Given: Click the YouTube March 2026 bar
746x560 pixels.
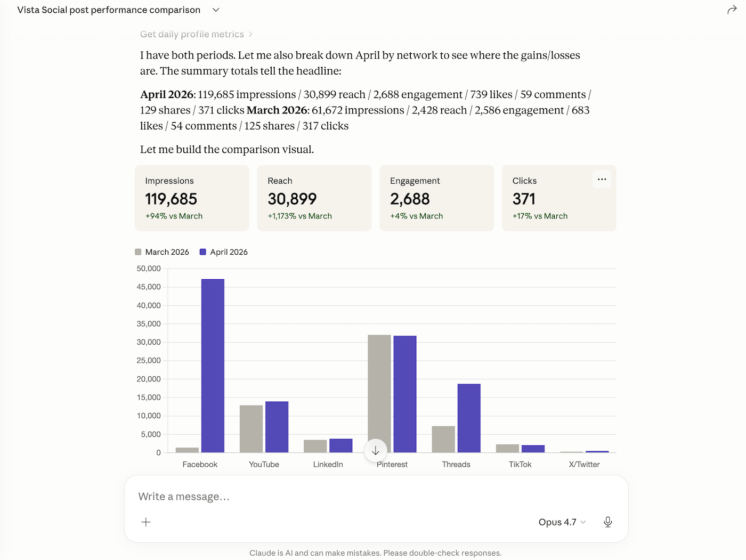Looking at the screenshot, I should tap(251, 429).
